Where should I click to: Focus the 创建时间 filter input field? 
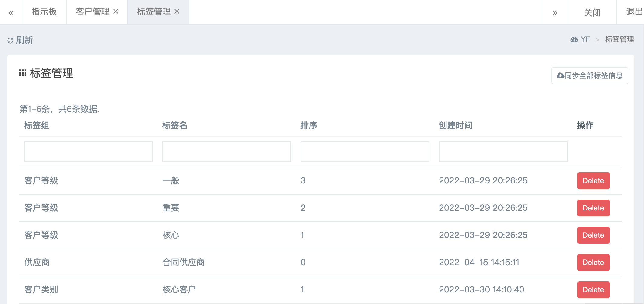503,152
